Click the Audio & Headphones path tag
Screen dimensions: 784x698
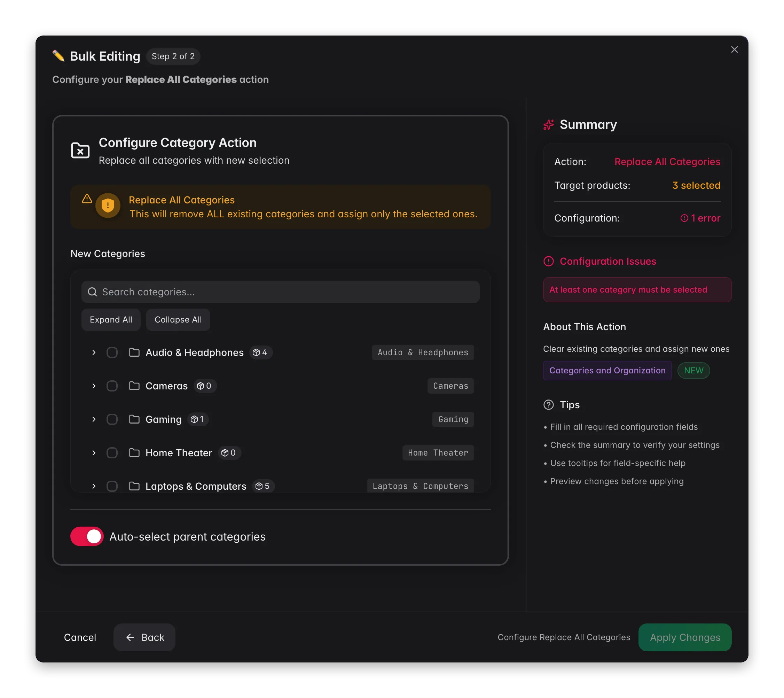pyautogui.click(x=423, y=352)
